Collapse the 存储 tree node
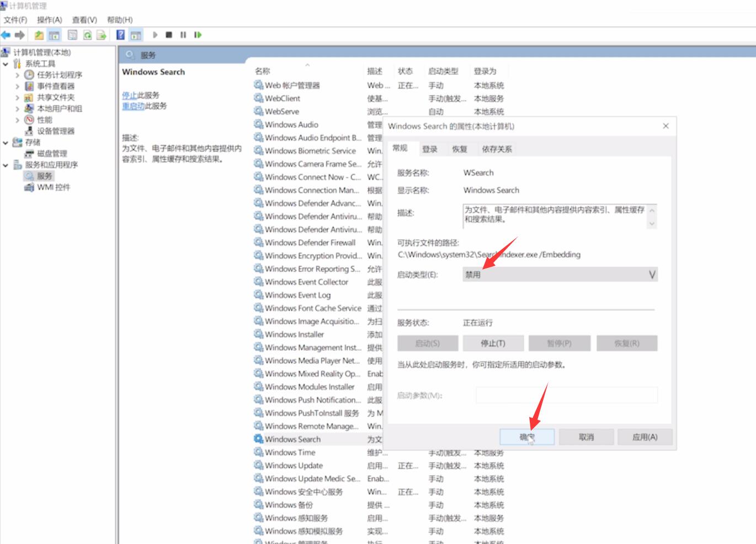 pyautogui.click(x=6, y=142)
